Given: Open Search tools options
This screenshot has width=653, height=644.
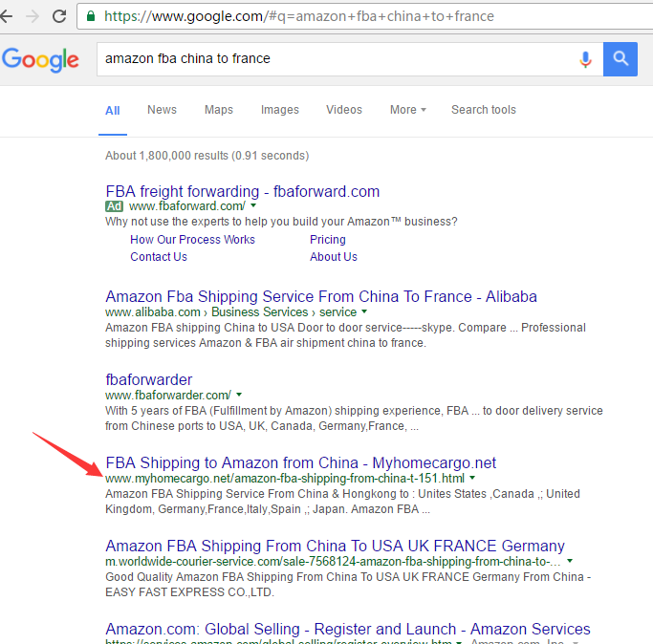Looking at the screenshot, I should click(484, 110).
